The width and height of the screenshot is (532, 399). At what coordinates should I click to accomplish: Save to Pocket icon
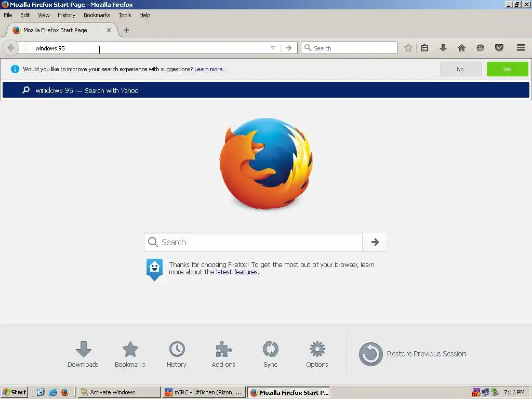[499, 48]
